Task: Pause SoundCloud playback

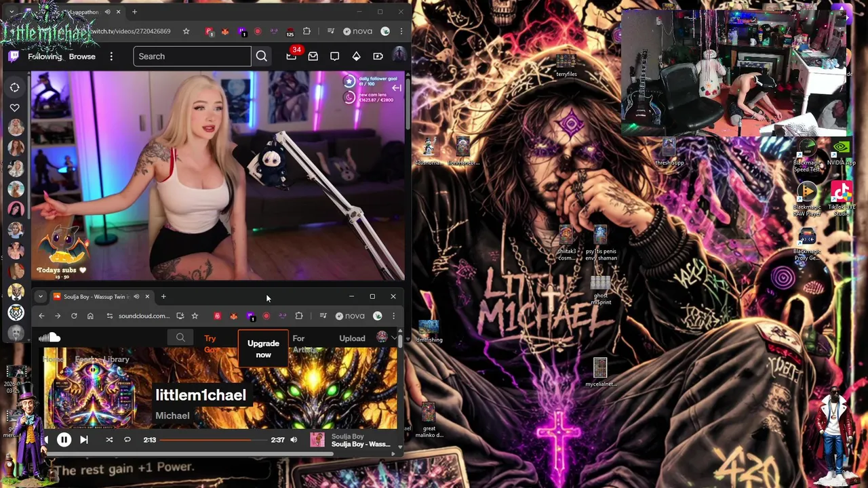Action: tap(64, 440)
